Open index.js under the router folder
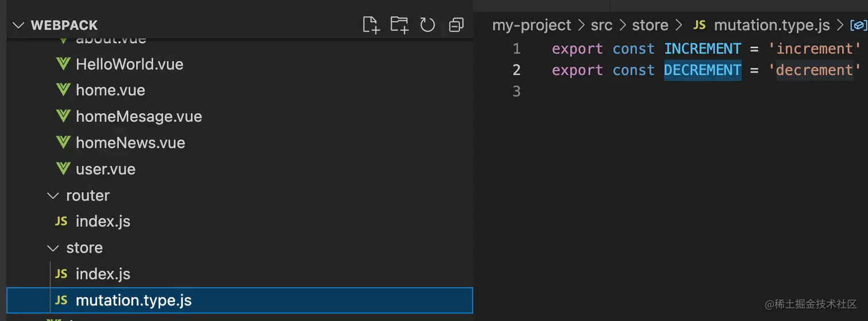The image size is (868, 321). tap(103, 222)
